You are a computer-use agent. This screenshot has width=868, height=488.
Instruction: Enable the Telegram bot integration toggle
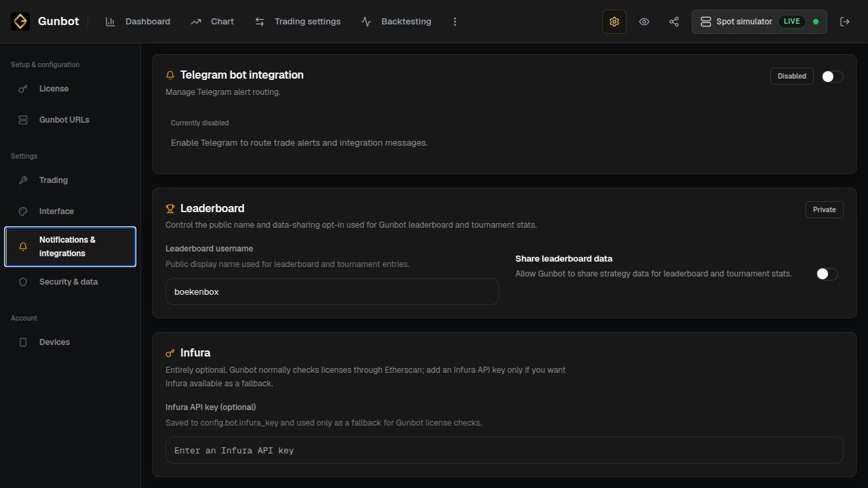pyautogui.click(x=832, y=77)
